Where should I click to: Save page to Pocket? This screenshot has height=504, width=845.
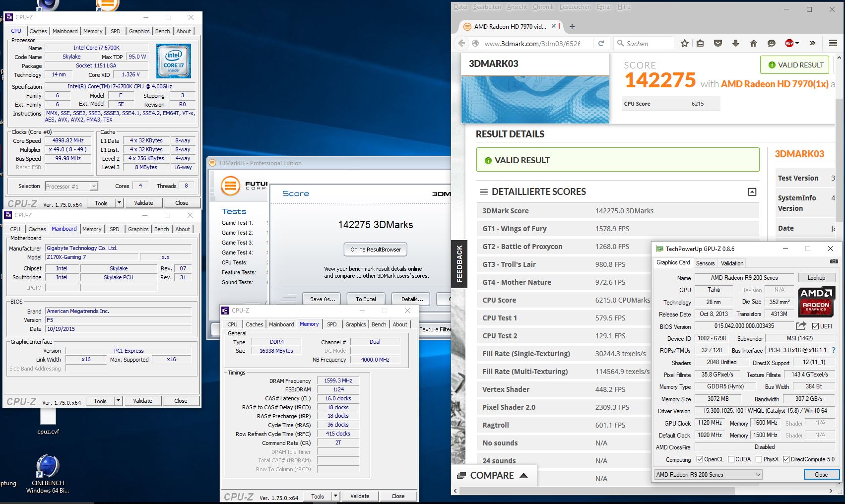[x=718, y=43]
